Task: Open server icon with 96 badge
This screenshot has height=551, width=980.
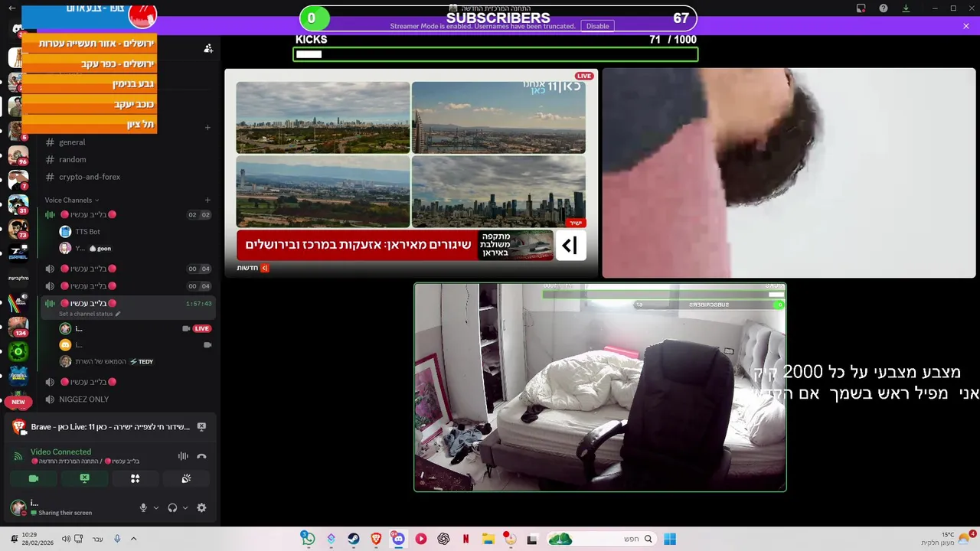Action: click(x=18, y=155)
